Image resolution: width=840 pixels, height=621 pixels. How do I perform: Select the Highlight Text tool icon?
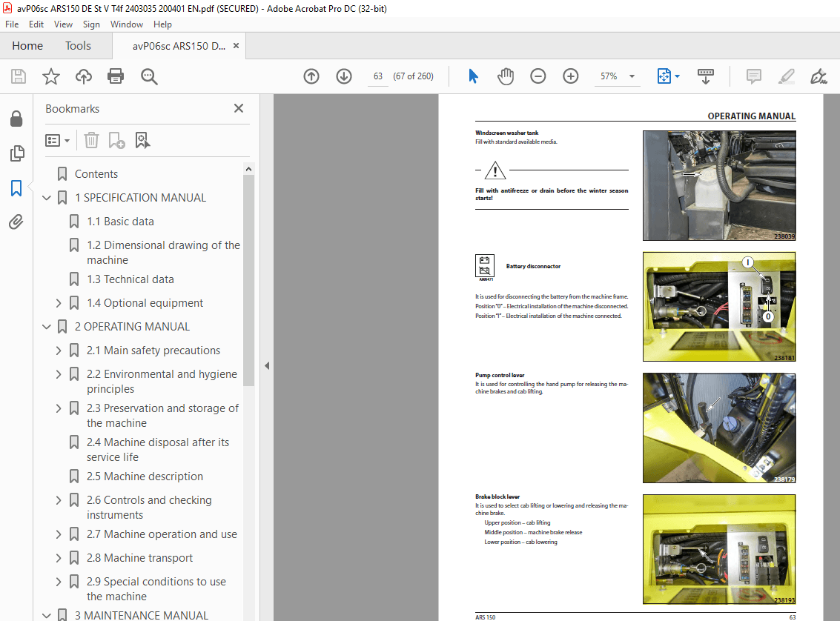(x=786, y=76)
